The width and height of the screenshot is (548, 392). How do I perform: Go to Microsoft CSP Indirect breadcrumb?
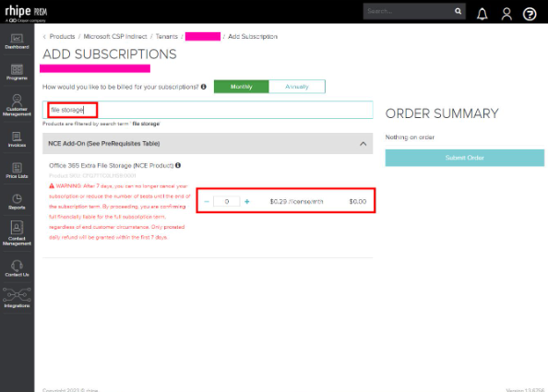[115, 37]
